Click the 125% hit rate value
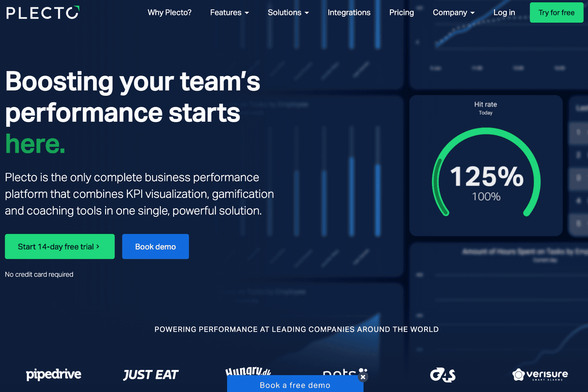588x392 pixels. 487,177
